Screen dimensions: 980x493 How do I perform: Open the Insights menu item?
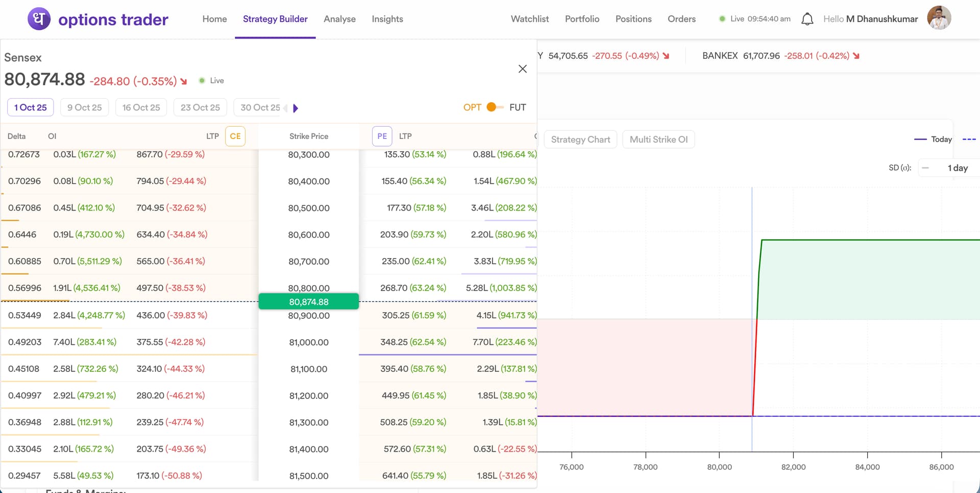[387, 19]
